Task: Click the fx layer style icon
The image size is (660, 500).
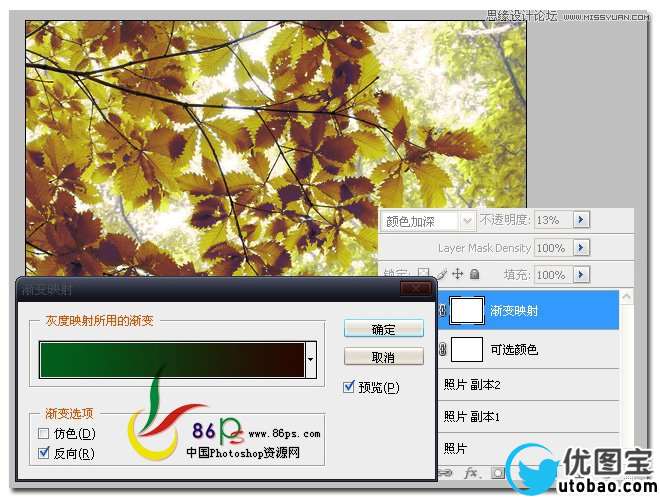Action: click(471, 473)
